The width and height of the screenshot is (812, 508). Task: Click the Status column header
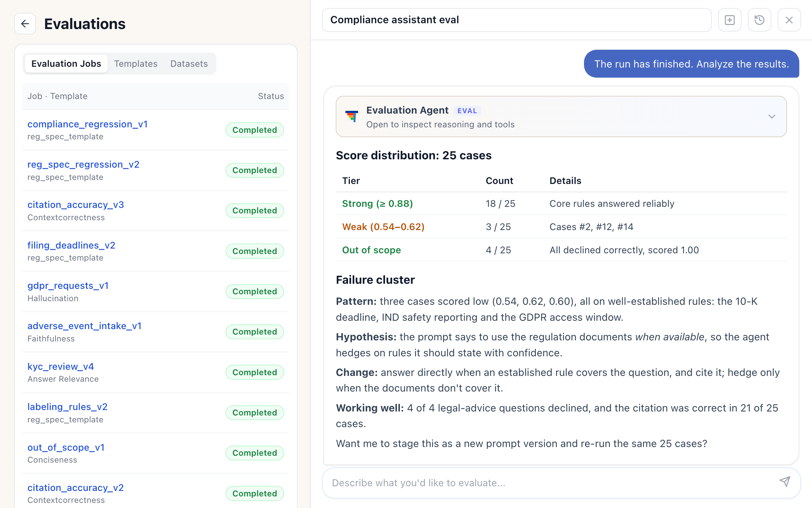click(271, 96)
